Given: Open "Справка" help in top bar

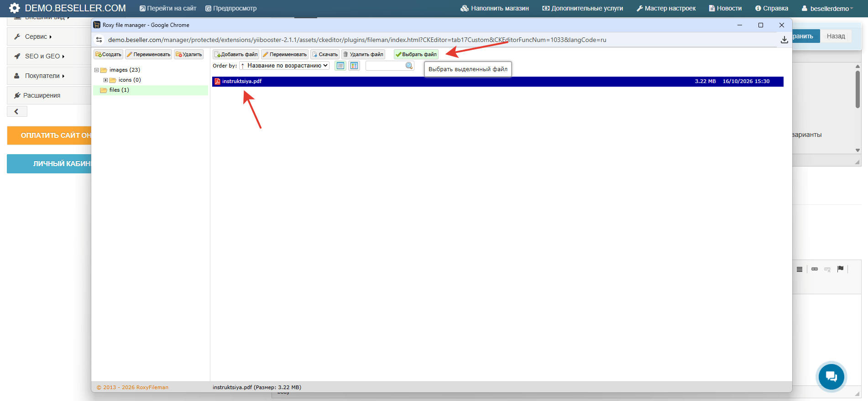Looking at the screenshot, I should [x=772, y=8].
